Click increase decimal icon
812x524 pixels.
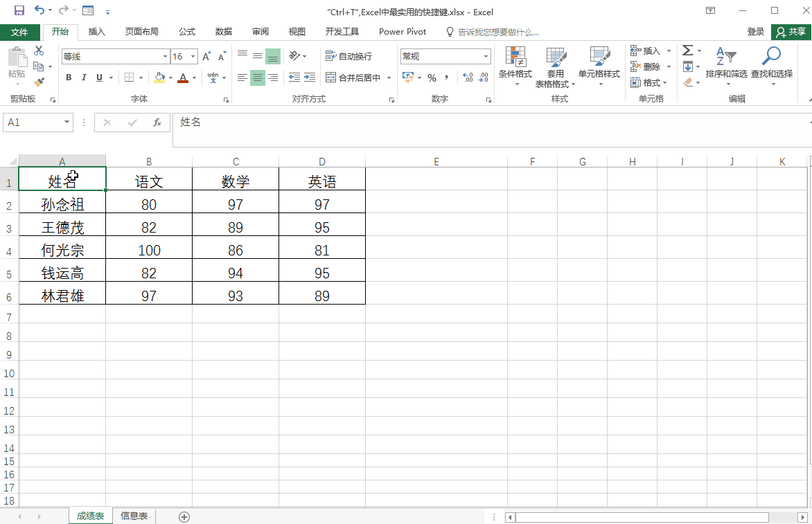[468, 78]
